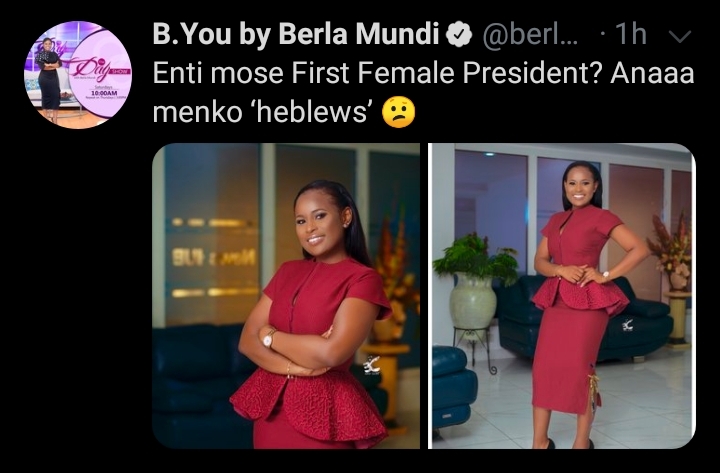Viewport: 720px width, 473px height.
Task: Click the word 'heblews' in the tweet
Action: pos(312,113)
